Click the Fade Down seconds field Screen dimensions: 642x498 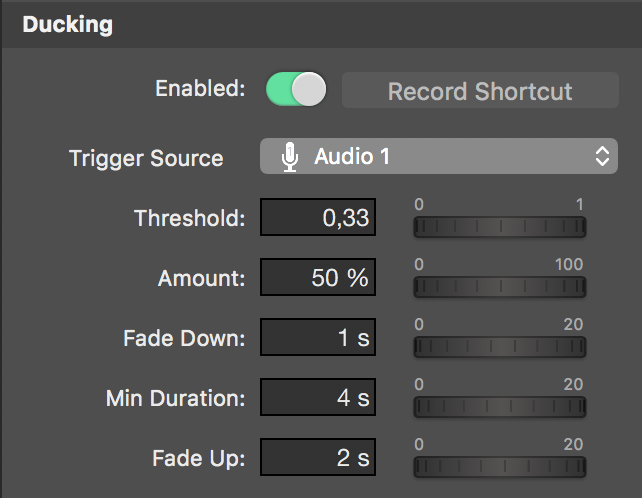click(318, 337)
